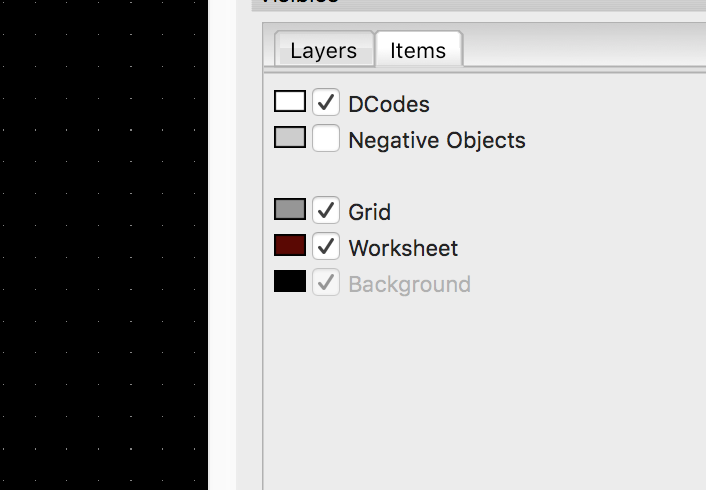Select the Items tab
Screen dimensions: 706x490
[418, 50]
